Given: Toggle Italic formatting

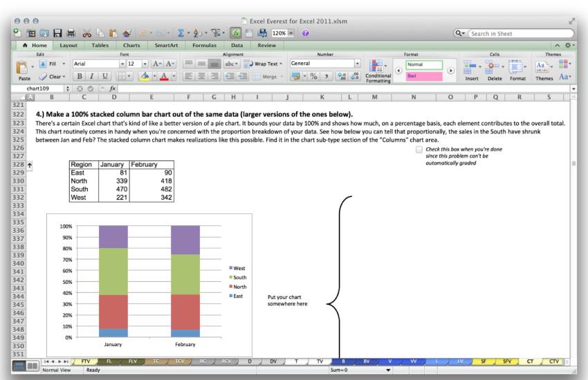Looking at the screenshot, I should pyautogui.click(x=92, y=77).
